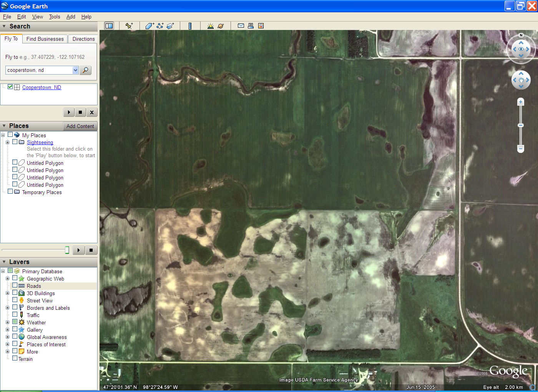Enable the Roads layer checkbox
The height and width of the screenshot is (392, 538).
[x=15, y=285]
